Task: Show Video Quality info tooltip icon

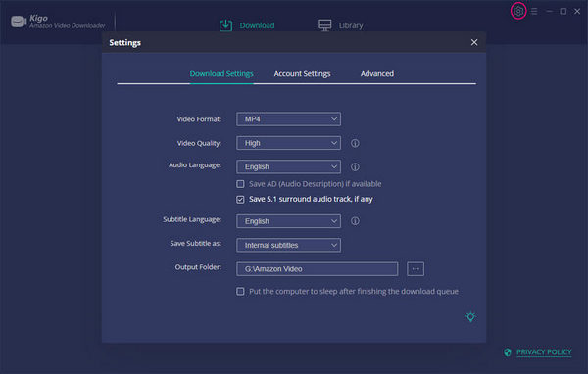Action: click(355, 143)
